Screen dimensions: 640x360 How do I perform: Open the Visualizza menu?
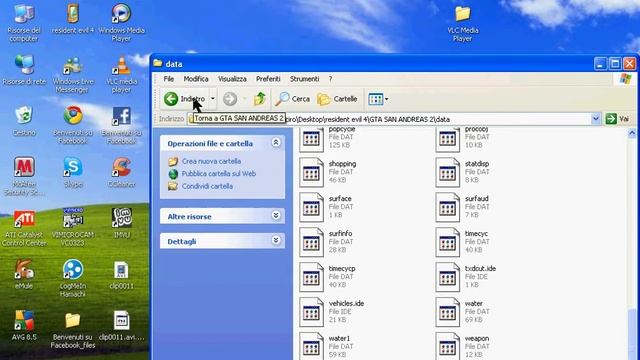[232, 79]
